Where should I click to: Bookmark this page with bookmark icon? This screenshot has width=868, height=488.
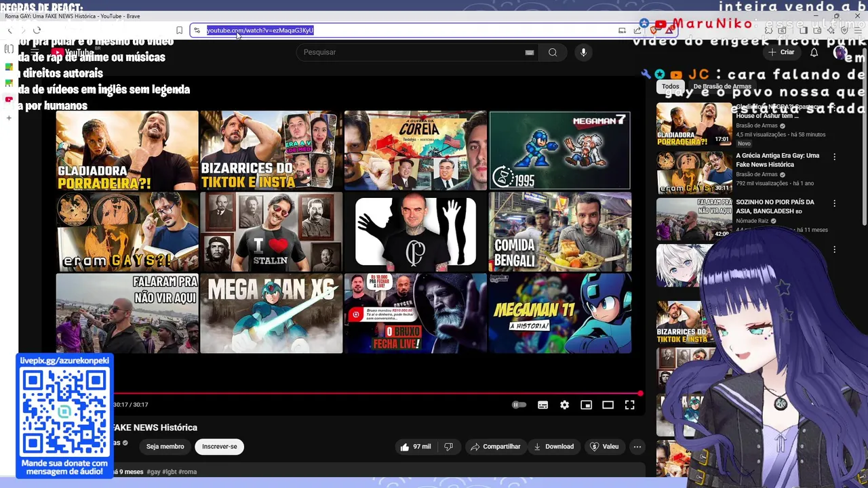pos(179,30)
